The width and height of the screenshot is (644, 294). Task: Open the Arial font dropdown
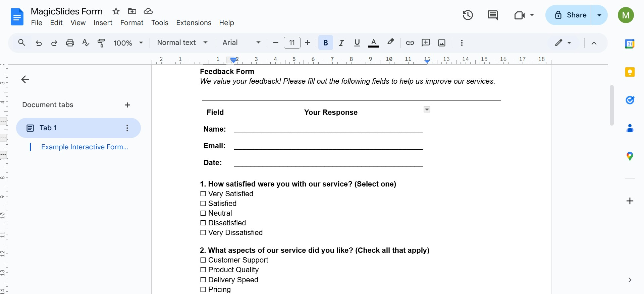[x=241, y=43]
